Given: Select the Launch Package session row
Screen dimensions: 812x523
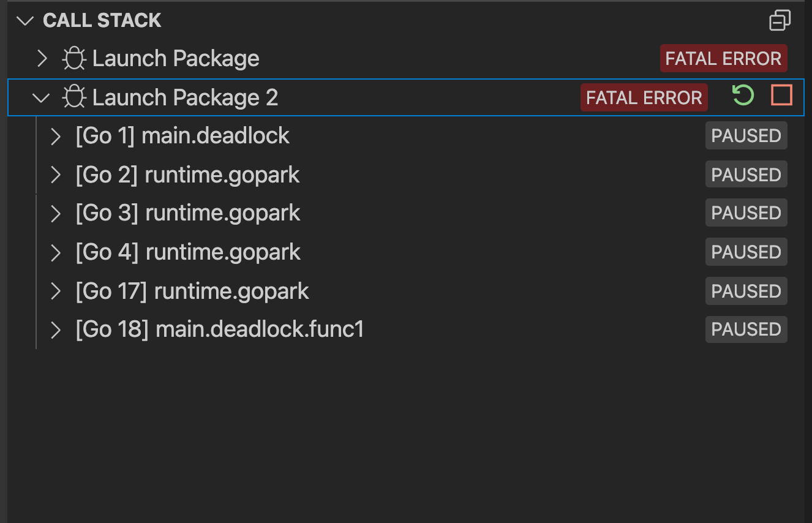Looking at the screenshot, I should pos(176,59).
